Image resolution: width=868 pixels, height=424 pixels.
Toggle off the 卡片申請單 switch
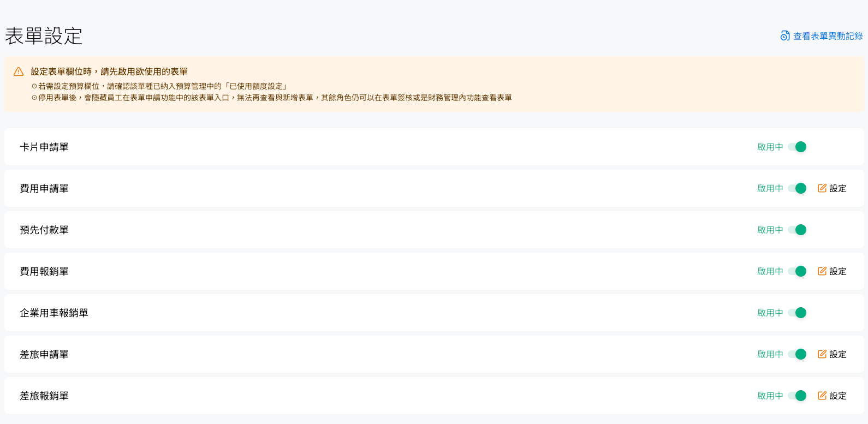pos(797,147)
